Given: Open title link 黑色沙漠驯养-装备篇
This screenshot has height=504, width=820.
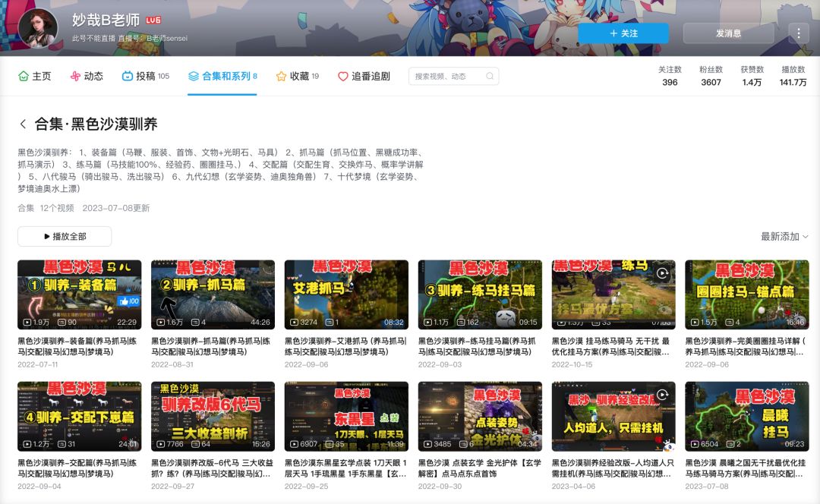Looking at the screenshot, I should tap(77, 346).
